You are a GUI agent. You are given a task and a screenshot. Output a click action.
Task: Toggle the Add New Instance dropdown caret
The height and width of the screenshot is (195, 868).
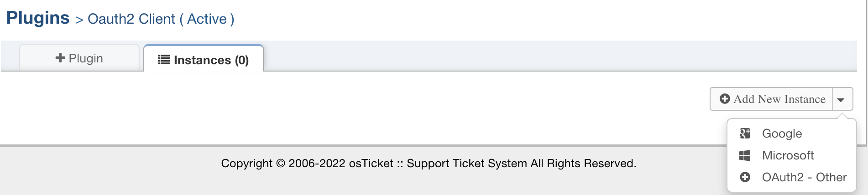[x=841, y=99]
